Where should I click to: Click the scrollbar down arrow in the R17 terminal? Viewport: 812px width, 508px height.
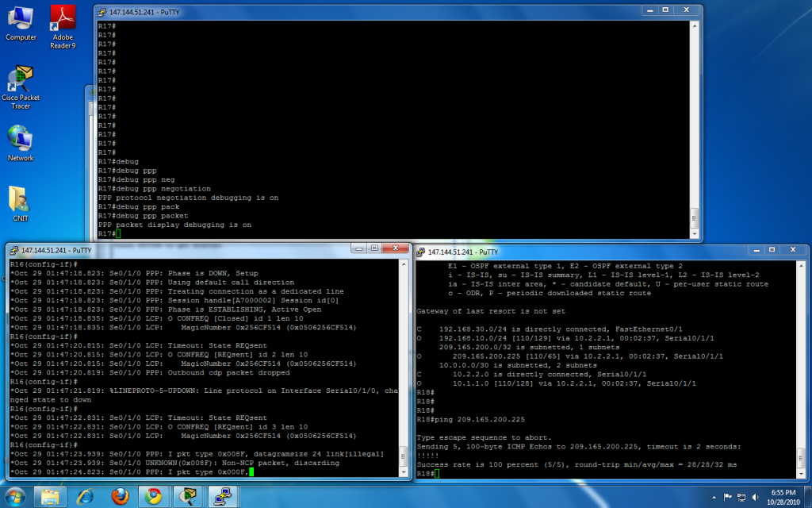point(695,233)
